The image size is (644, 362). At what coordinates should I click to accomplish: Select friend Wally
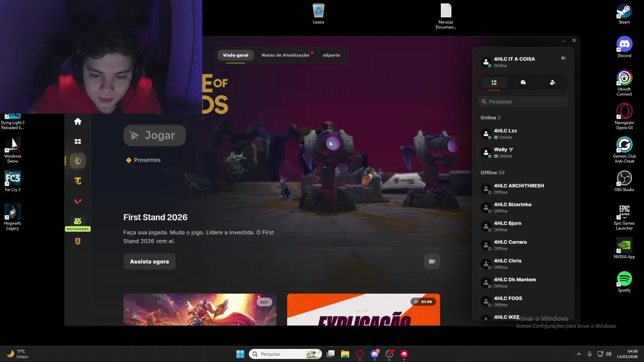[523, 152]
